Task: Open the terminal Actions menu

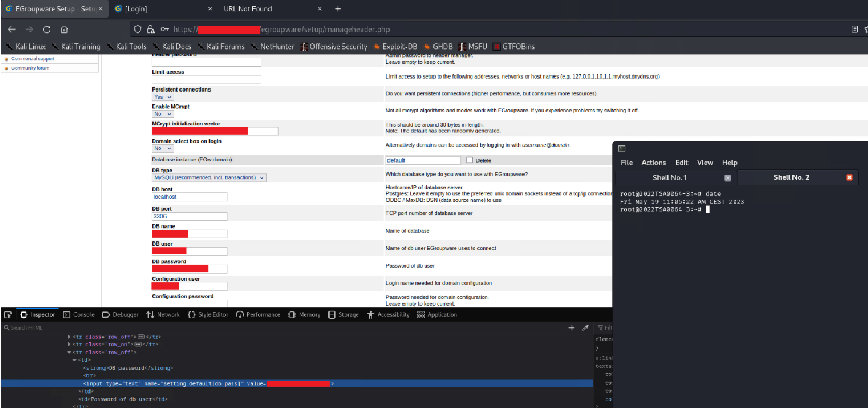Action: (x=653, y=162)
